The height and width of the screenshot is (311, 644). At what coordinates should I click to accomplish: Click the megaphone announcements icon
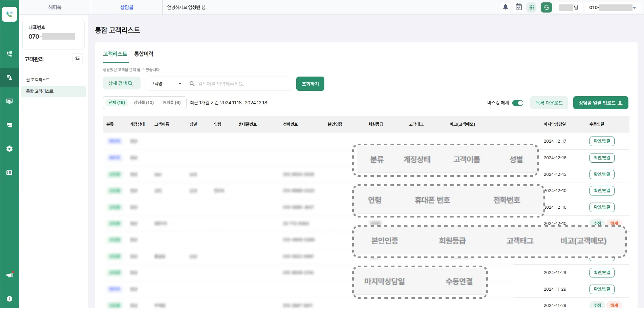click(9, 275)
